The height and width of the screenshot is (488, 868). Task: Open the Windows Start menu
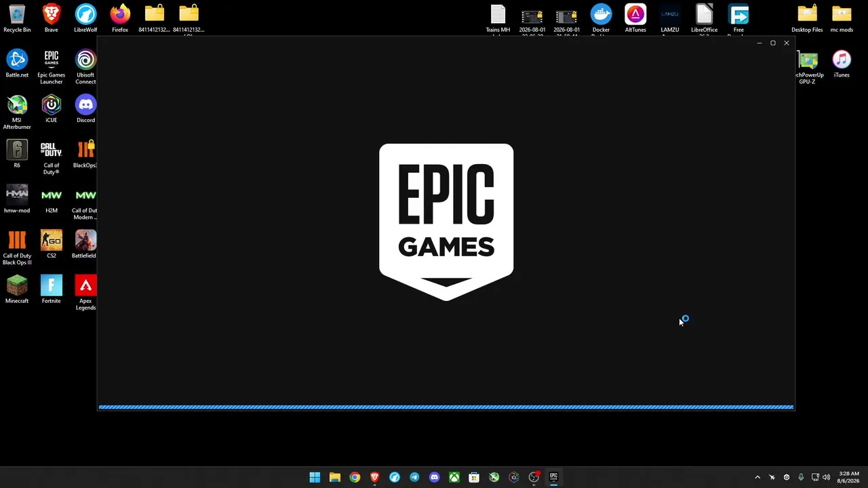coord(315,477)
